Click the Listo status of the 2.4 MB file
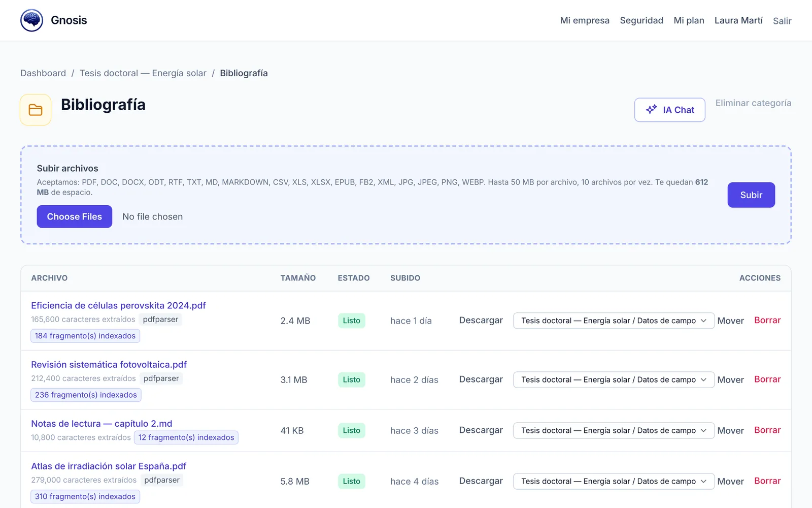 [351, 321]
